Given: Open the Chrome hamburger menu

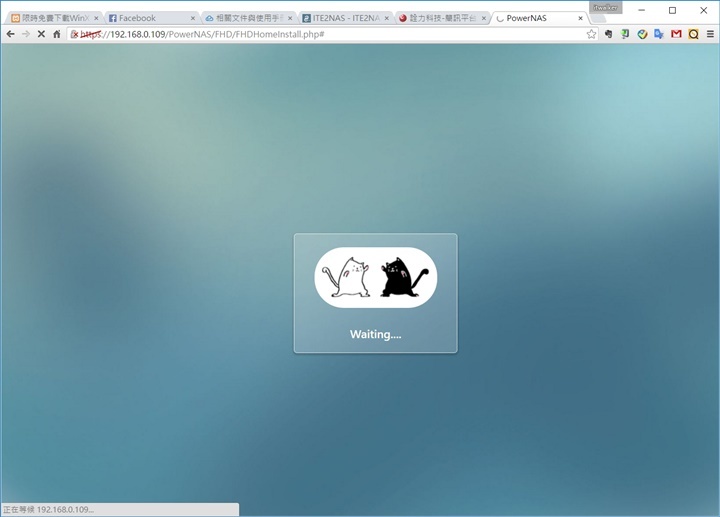Looking at the screenshot, I should tap(710, 34).
